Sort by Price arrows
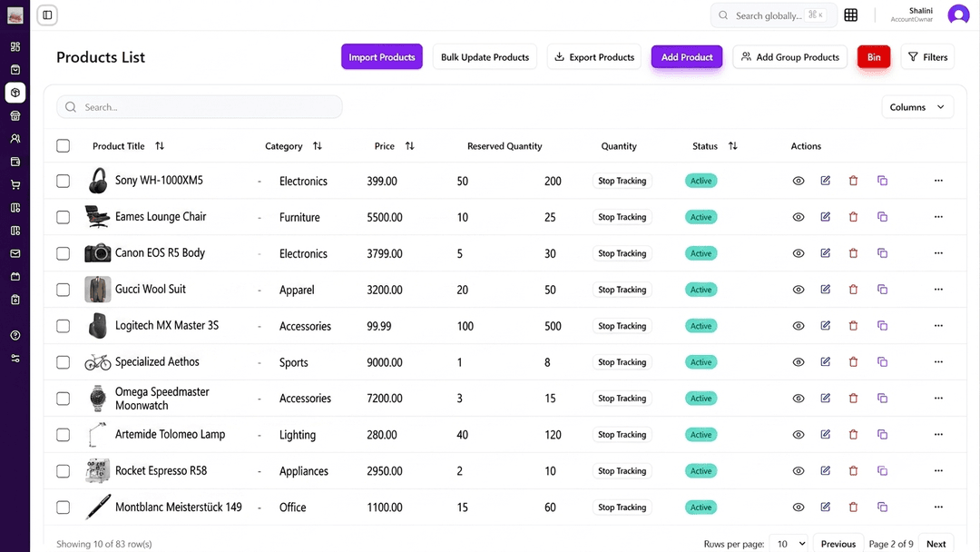The width and height of the screenshot is (980, 552). click(410, 145)
